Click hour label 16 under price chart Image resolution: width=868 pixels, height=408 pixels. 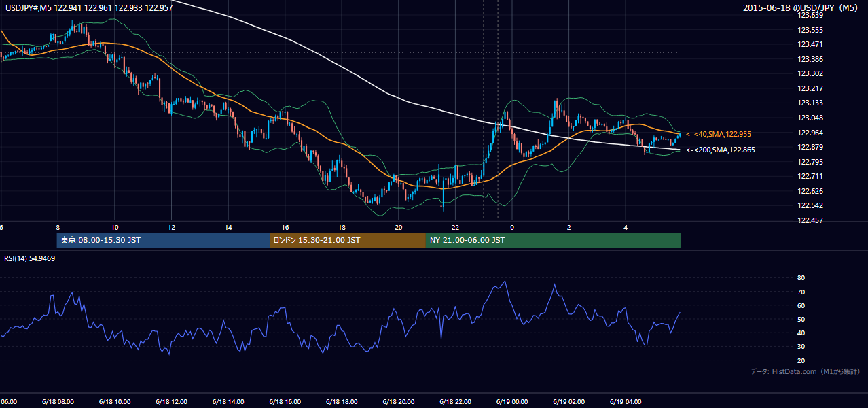coord(285,227)
